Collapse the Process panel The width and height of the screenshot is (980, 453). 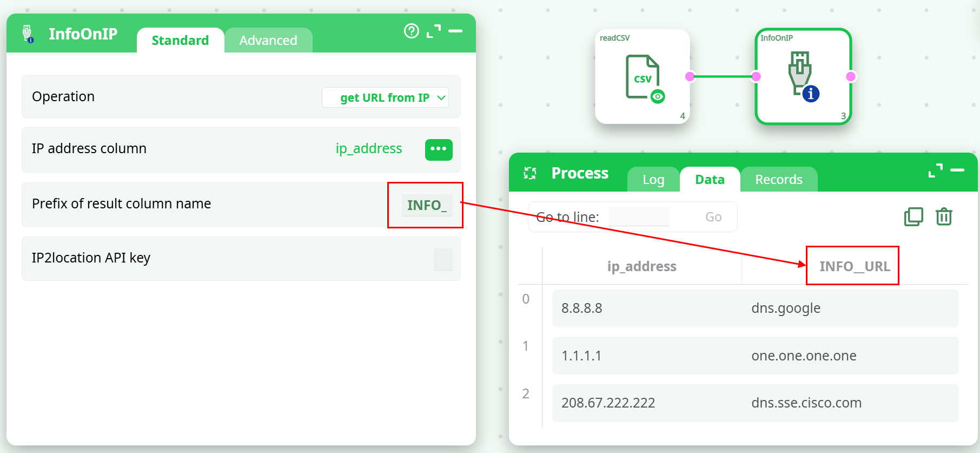click(957, 170)
